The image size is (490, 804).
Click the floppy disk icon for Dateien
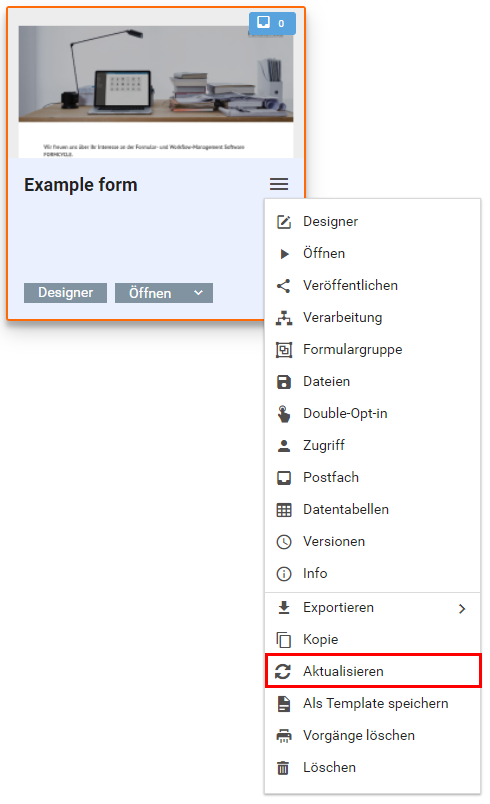pos(283,381)
